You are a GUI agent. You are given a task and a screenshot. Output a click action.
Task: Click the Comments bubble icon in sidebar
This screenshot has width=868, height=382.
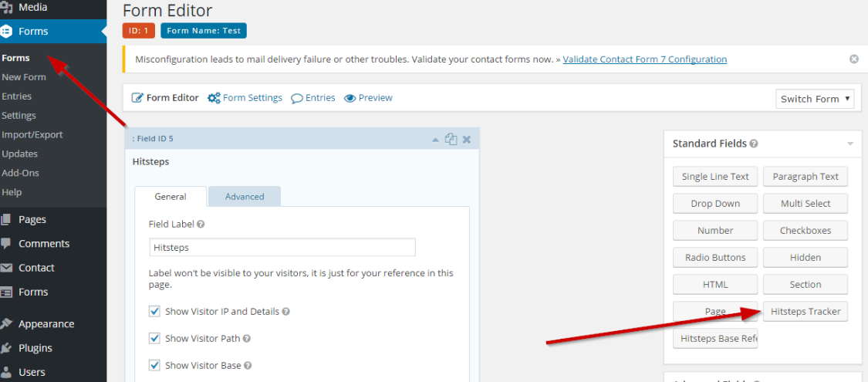[x=6, y=244]
